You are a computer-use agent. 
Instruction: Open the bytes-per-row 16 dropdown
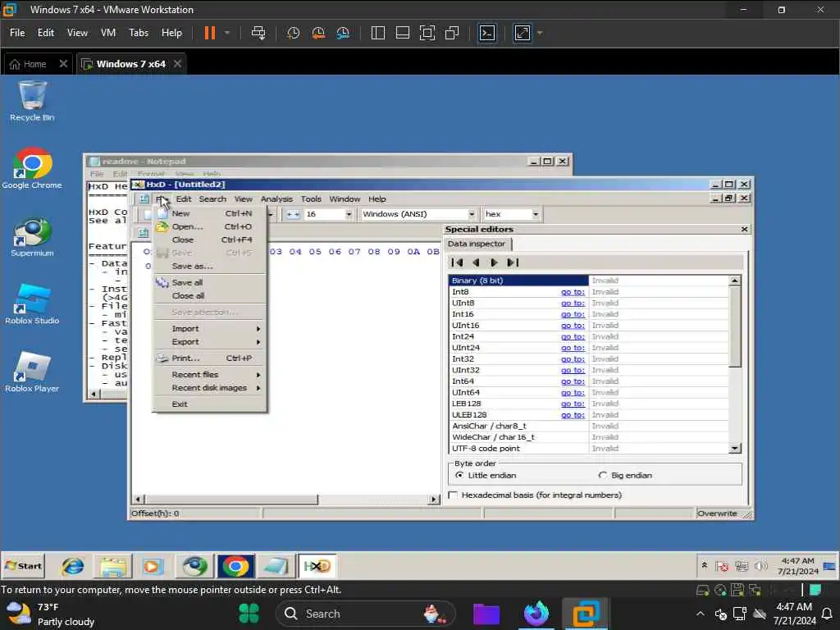click(348, 214)
